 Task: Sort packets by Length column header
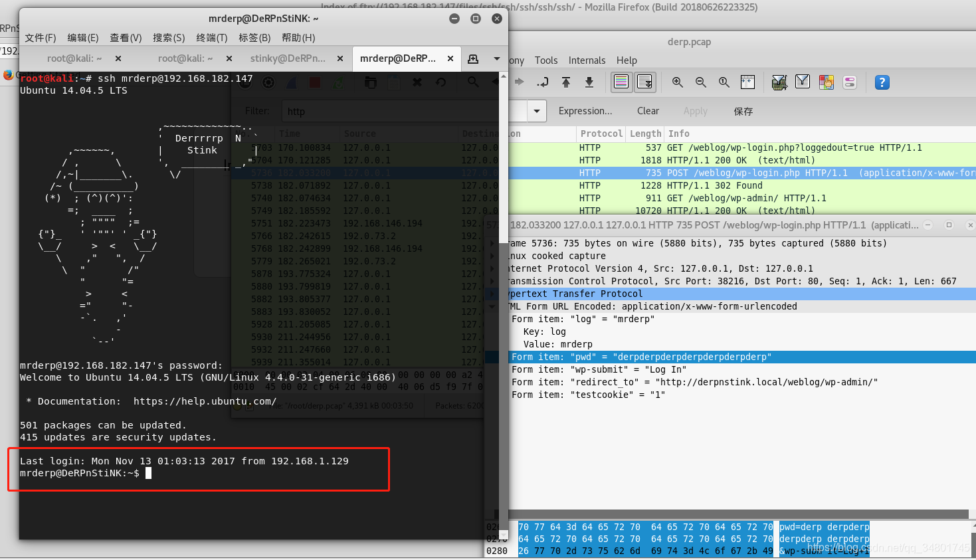coord(645,134)
